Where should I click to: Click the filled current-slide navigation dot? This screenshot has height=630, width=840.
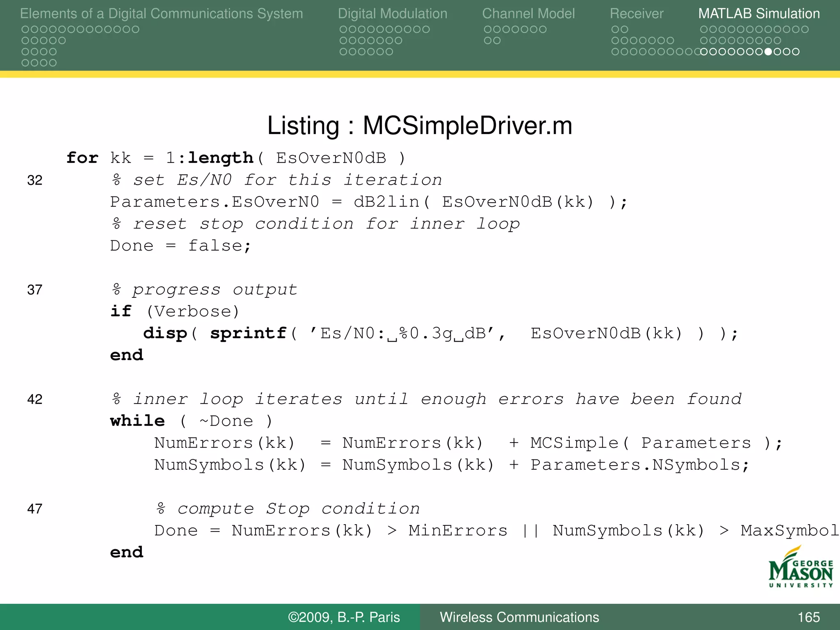[x=768, y=52]
